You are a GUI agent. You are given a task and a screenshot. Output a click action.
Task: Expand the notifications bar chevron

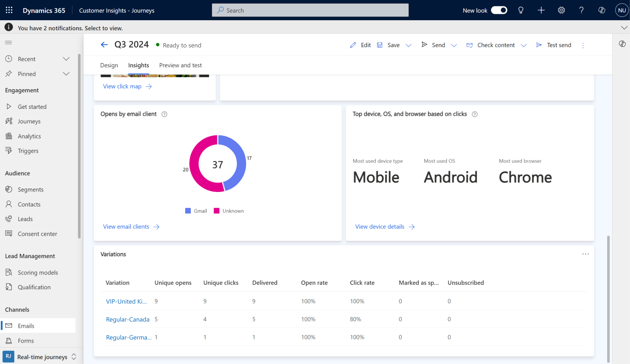(624, 28)
